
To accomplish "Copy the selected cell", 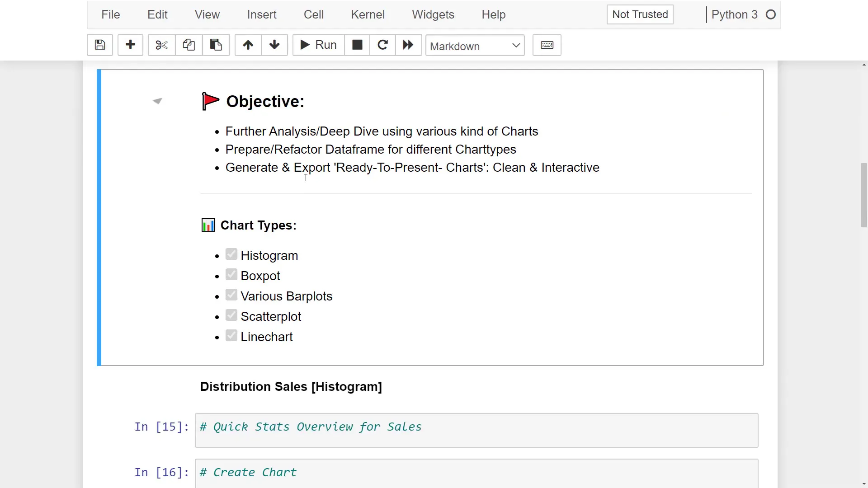I will [x=189, y=45].
